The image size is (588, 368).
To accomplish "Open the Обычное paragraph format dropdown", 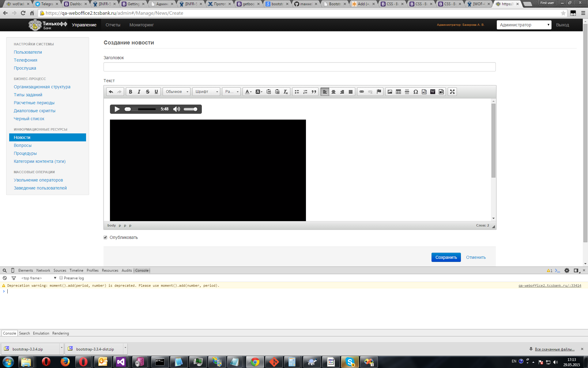I will tap(177, 92).
